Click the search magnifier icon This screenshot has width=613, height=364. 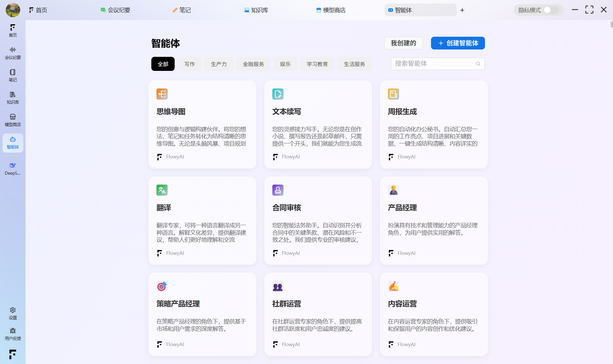pos(478,64)
